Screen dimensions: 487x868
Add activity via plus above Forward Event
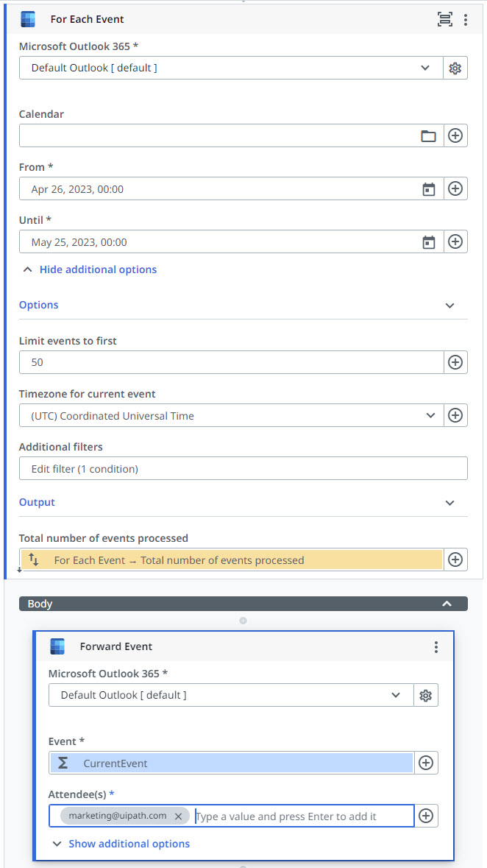coord(242,621)
